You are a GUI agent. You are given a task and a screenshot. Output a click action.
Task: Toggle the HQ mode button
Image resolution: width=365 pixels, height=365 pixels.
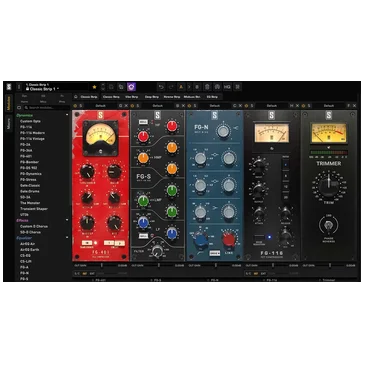(227, 87)
